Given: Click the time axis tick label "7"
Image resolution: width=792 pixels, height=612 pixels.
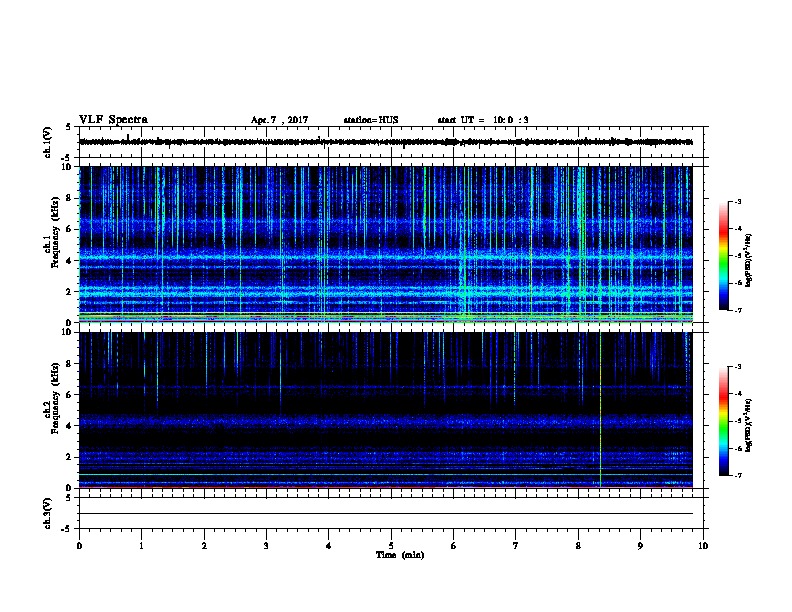Looking at the screenshot, I should click(x=516, y=546).
